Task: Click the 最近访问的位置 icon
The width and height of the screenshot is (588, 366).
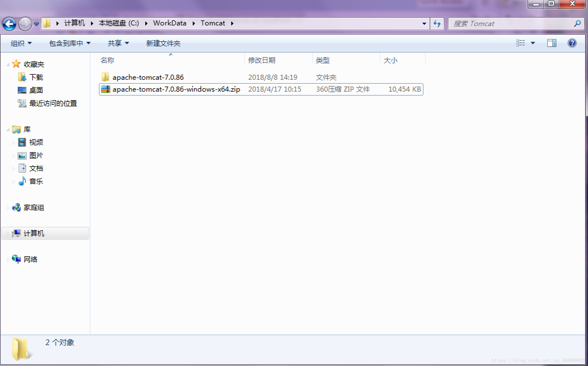Action: (22, 103)
